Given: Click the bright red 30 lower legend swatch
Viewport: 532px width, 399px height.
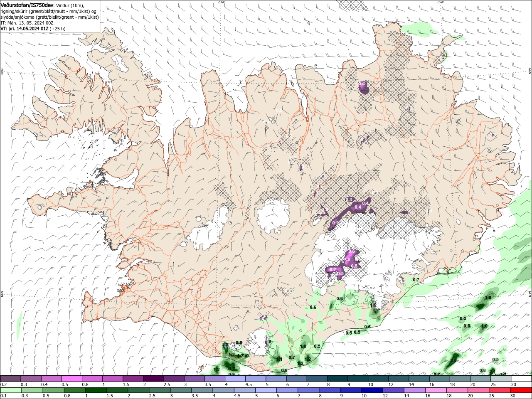Looking at the screenshot, I should [520, 390].
